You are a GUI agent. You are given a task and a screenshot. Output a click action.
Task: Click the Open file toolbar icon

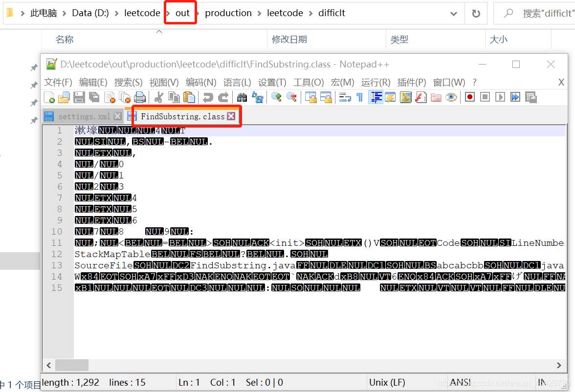(64, 97)
